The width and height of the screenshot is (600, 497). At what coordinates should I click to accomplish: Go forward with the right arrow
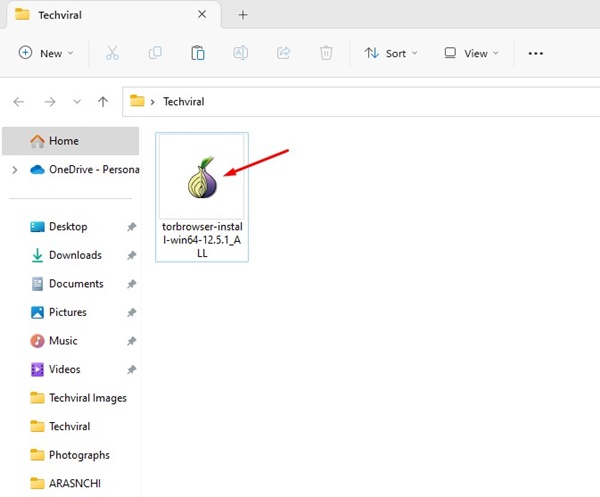pyautogui.click(x=50, y=102)
